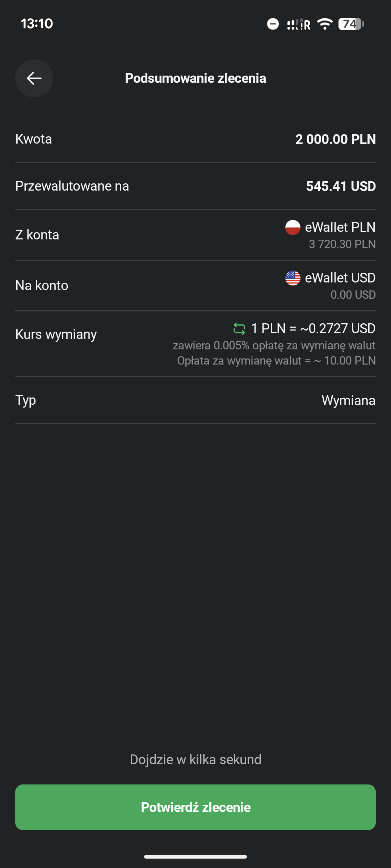The height and width of the screenshot is (868, 391).
Task: Tap the home gesture bar
Action: click(x=195, y=856)
